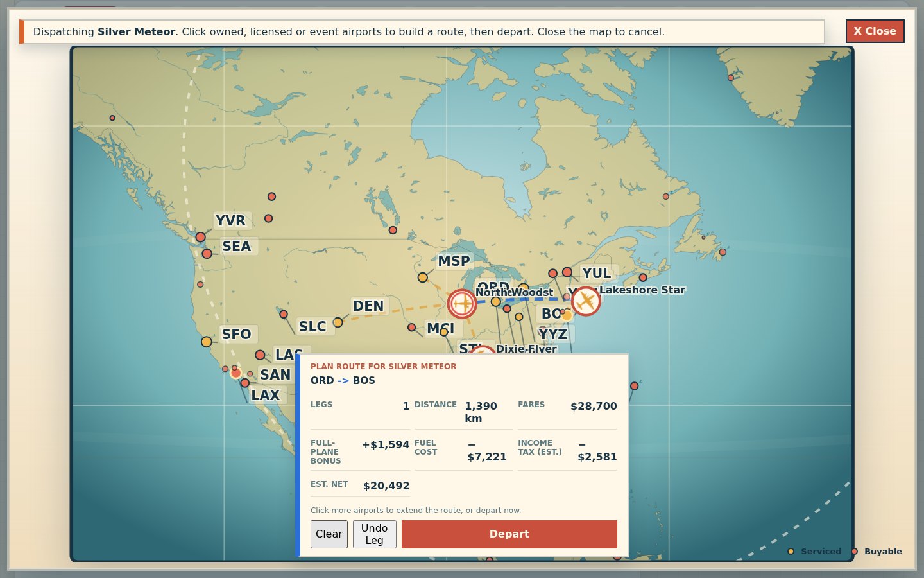Select the yellow SFO airport marker
The height and width of the screenshot is (578, 924).
click(206, 342)
